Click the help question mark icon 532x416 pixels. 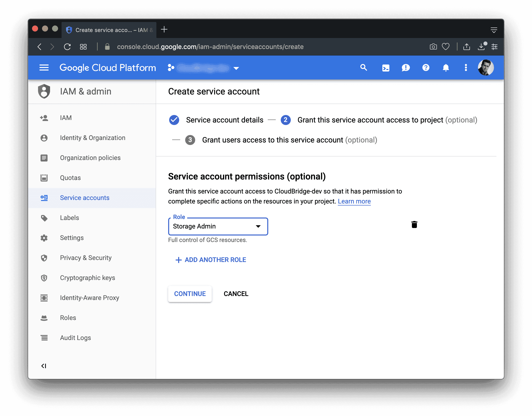tap(426, 68)
